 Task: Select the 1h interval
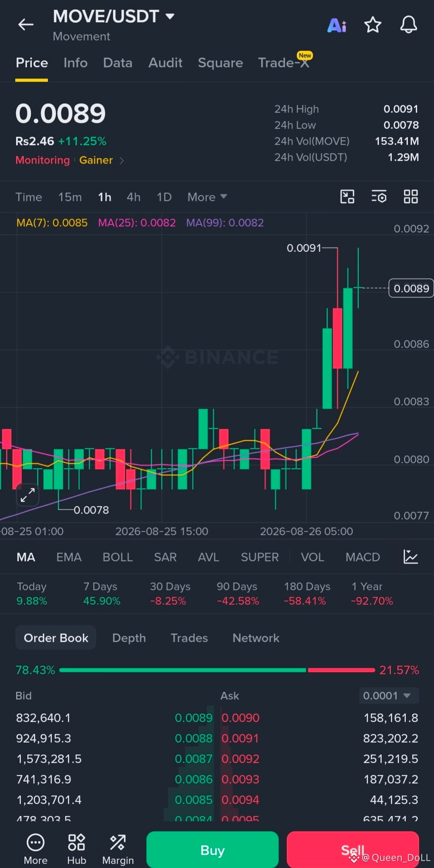pyautogui.click(x=104, y=197)
